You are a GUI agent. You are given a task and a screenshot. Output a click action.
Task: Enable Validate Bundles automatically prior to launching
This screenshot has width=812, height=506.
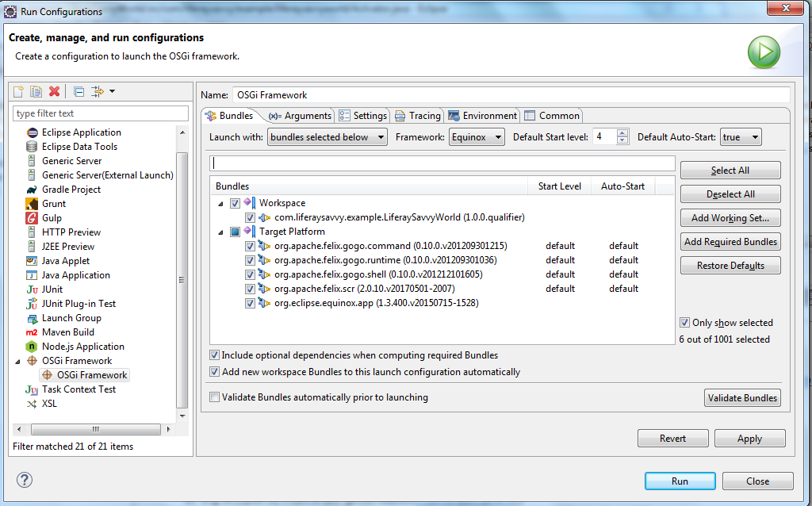[214, 397]
